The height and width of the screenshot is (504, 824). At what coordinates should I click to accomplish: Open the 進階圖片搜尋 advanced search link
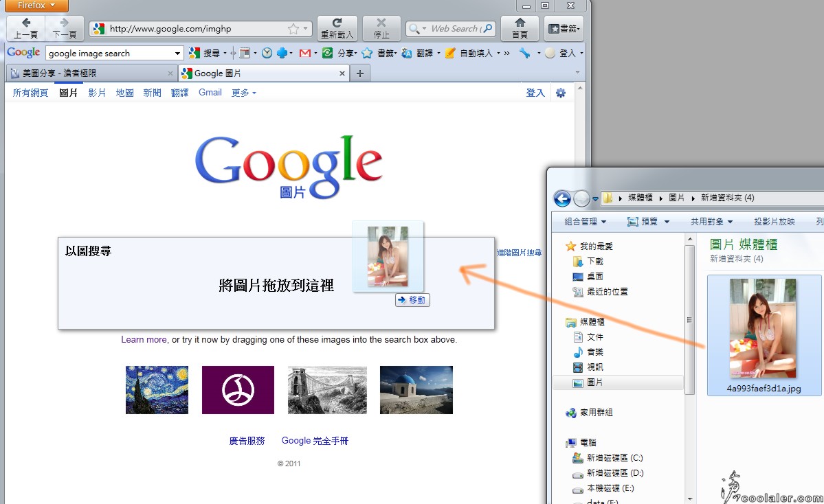point(519,253)
